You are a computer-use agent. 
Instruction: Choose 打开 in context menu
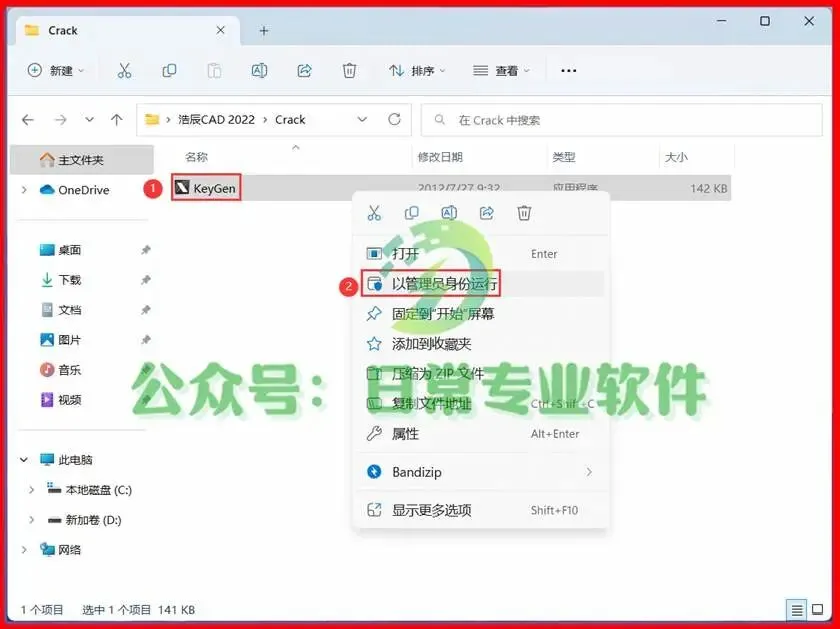(x=481, y=253)
